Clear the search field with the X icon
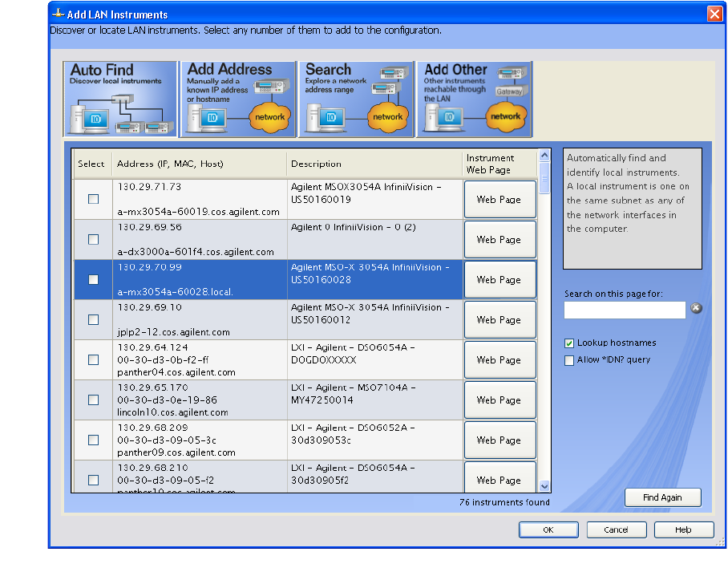Viewport: 728px width, 572px height. (x=696, y=308)
